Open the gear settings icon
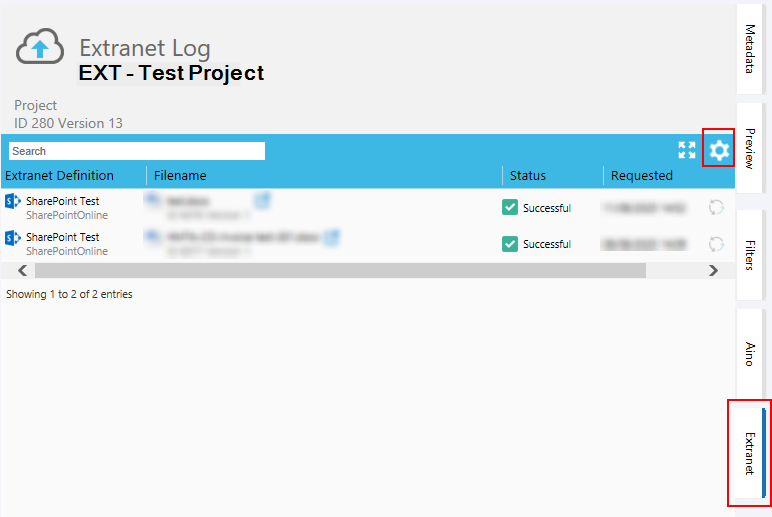Viewport: 772px width, 517px height. coord(719,150)
